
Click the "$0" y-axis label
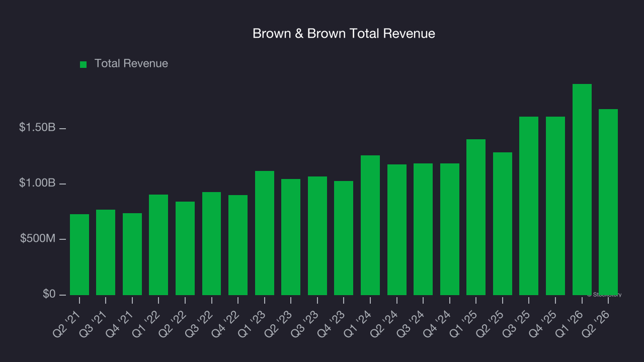49,294
